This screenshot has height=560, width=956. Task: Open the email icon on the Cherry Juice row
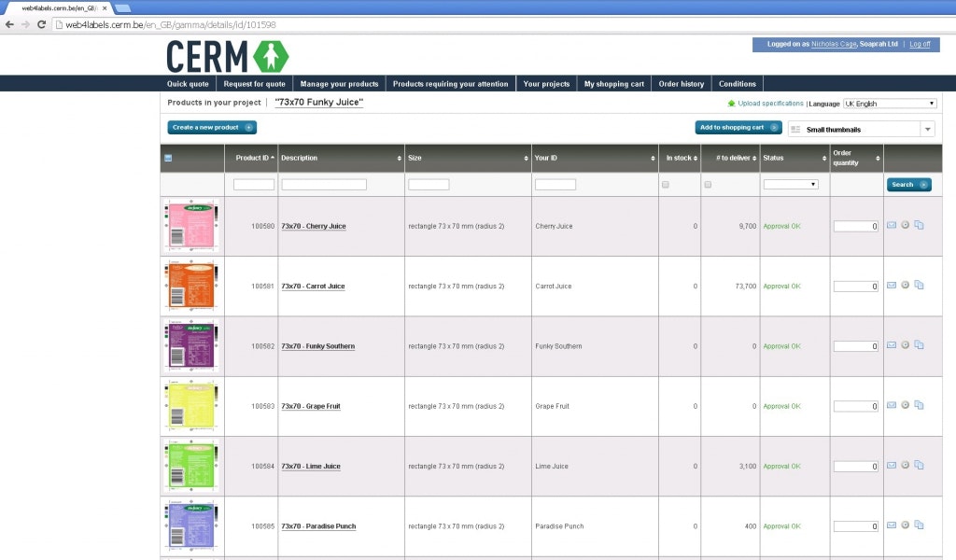coord(893,225)
